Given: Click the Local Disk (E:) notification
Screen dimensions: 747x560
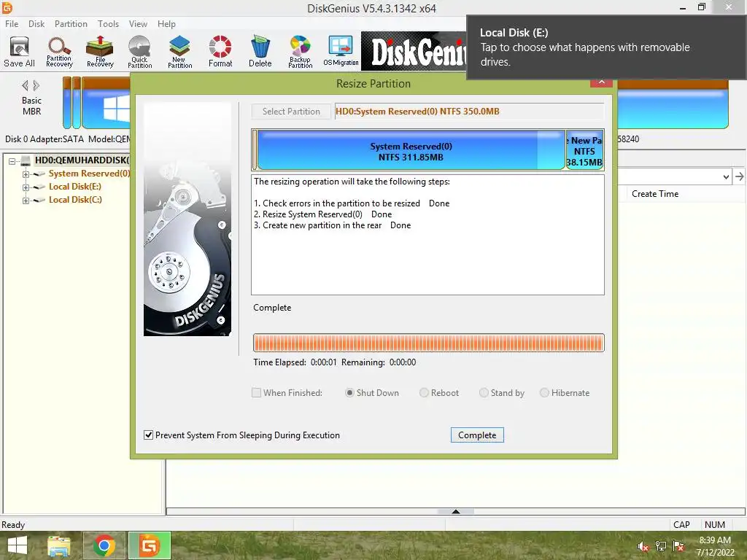Looking at the screenshot, I should [x=606, y=47].
